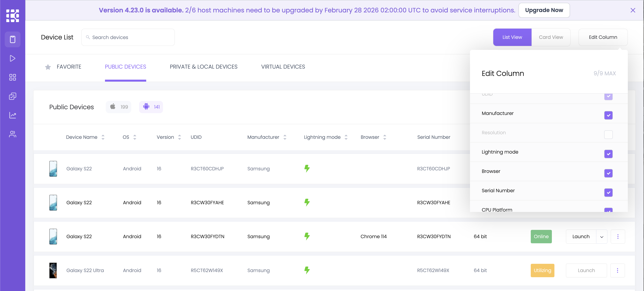Click the play sessions sidebar icon
644x291 pixels.
point(12,58)
